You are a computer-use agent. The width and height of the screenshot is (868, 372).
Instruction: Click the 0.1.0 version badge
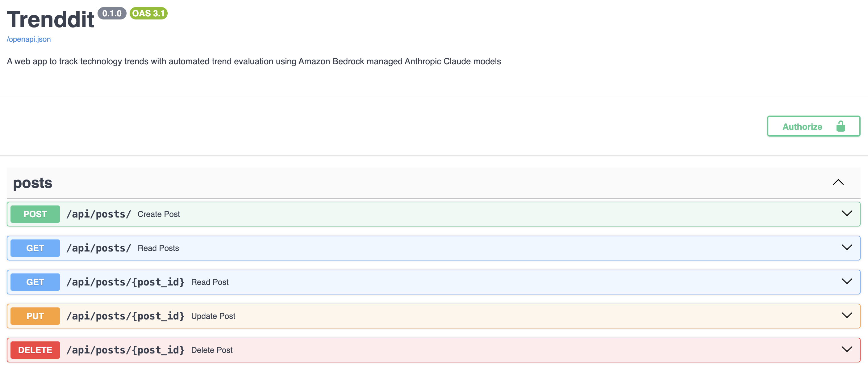(112, 14)
